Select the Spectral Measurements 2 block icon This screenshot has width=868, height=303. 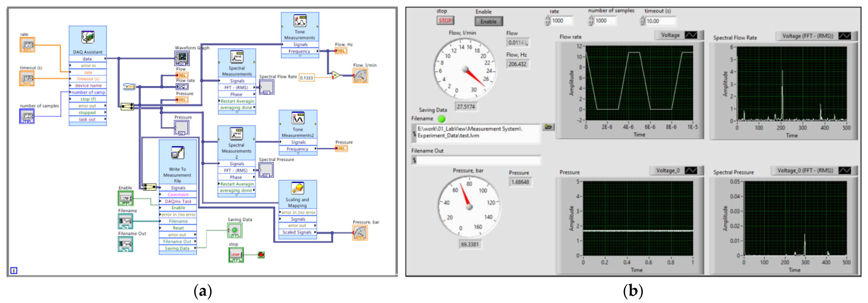pos(237,134)
